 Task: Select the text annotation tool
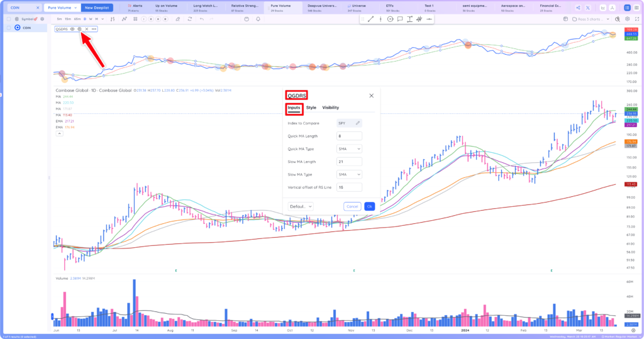409,19
